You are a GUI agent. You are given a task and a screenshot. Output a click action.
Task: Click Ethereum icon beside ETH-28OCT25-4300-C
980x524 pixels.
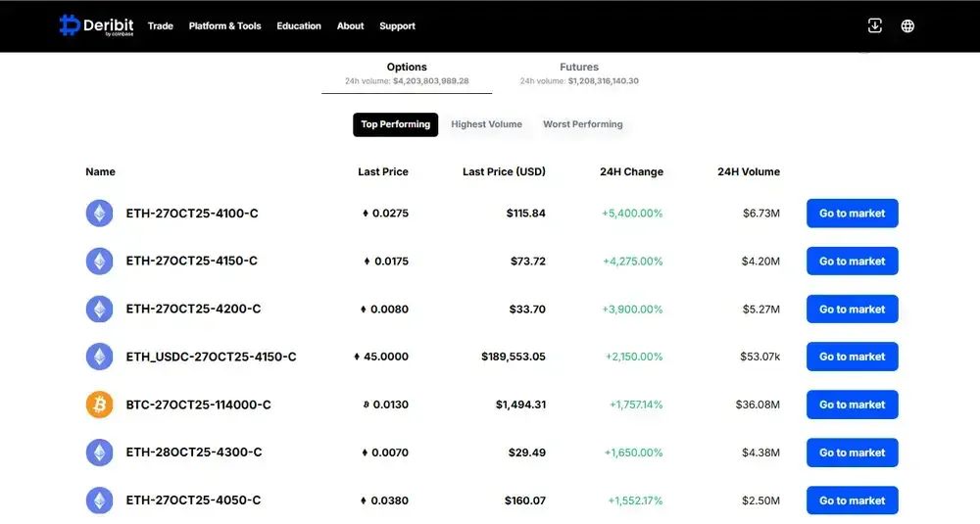click(x=100, y=453)
